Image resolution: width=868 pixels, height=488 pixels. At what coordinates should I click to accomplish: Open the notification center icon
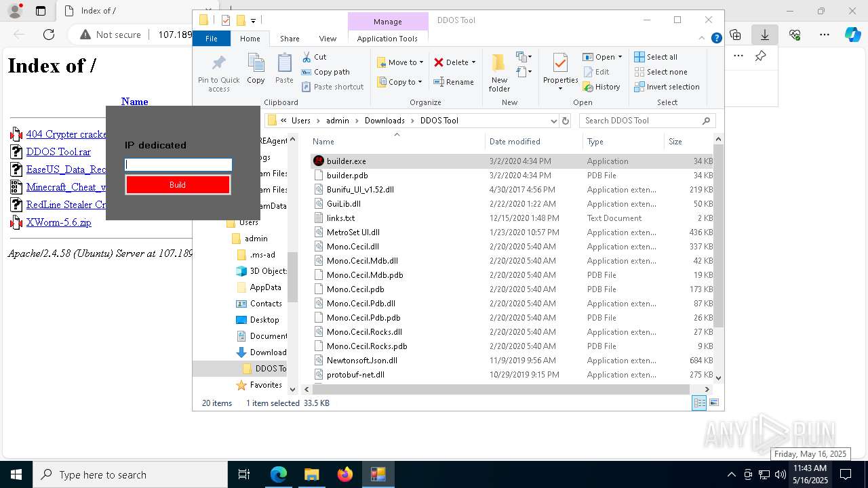(846, 474)
